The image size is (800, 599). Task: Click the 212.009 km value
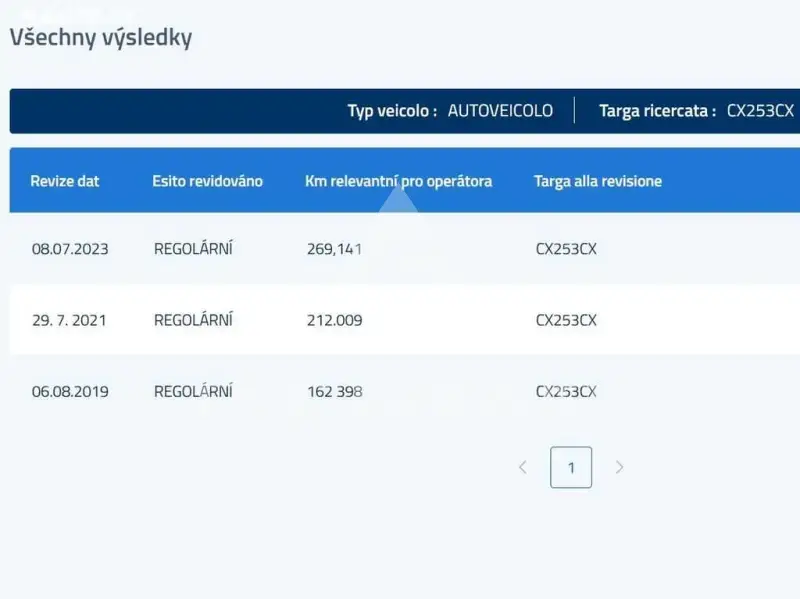(x=335, y=320)
